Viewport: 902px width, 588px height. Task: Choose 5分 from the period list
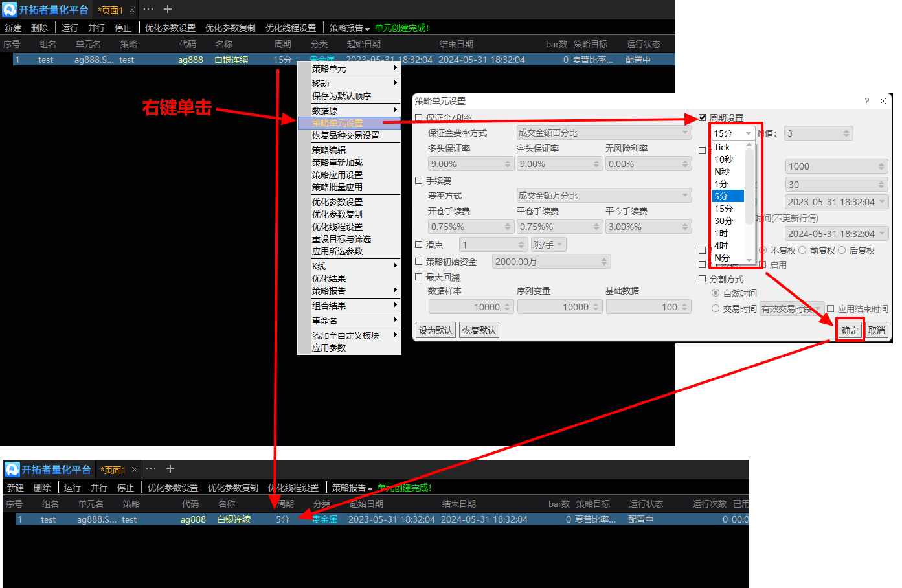[x=728, y=196]
